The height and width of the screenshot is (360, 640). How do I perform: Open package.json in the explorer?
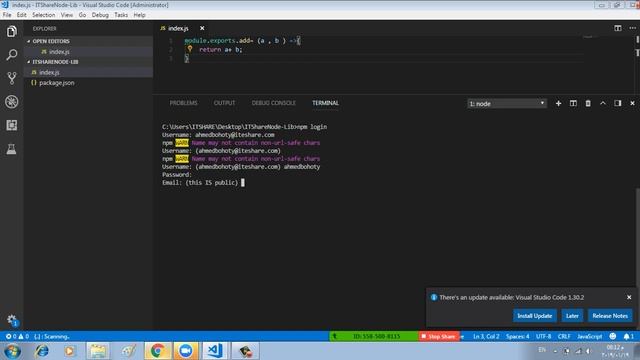click(89, 83)
